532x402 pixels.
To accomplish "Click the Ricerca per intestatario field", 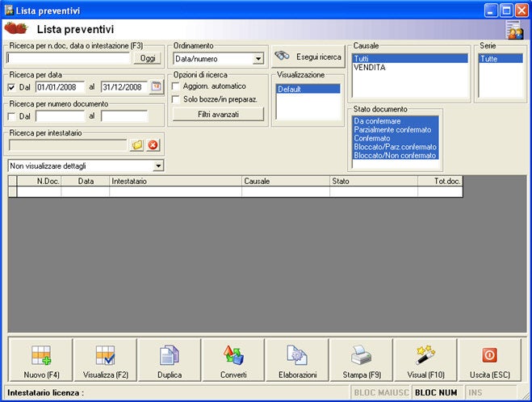I will (x=68, y=145).
